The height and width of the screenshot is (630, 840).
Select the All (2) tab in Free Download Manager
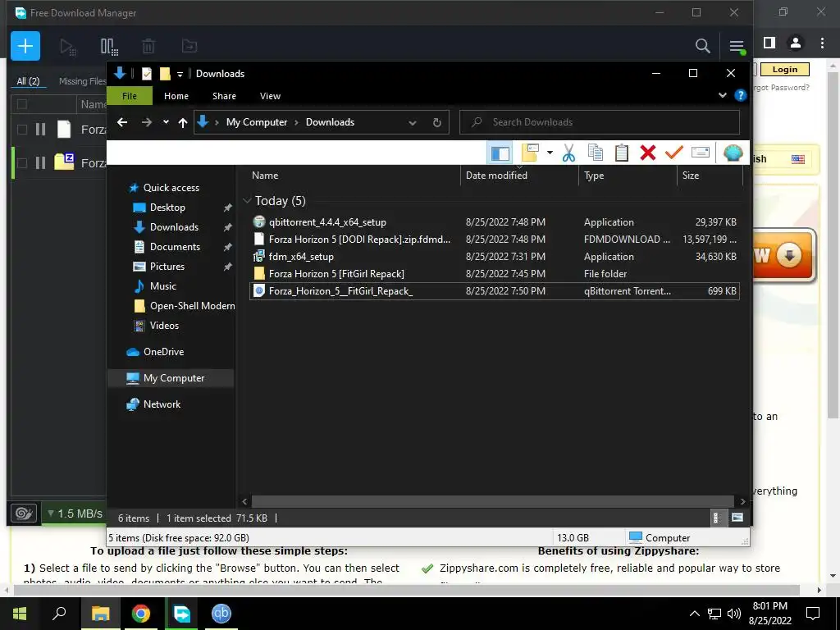[x=29, y=81]
